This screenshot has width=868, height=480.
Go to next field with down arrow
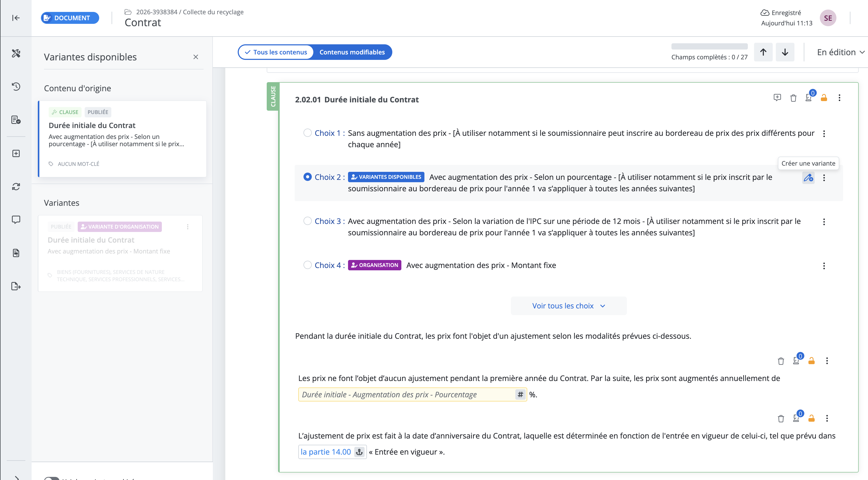[785, 52]
